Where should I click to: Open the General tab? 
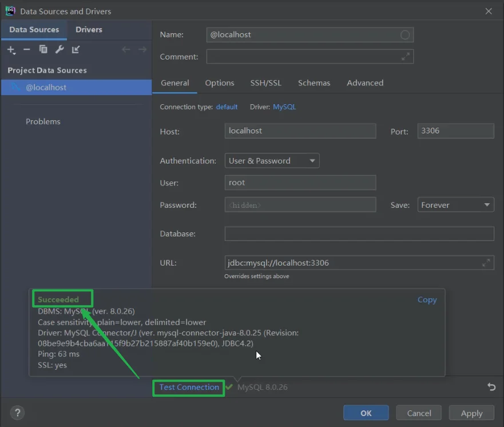pyautogui.click(x=175, y=83)
